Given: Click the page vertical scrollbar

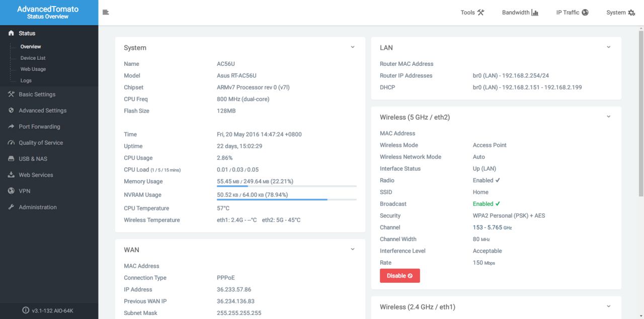Looking at the screenshot, I should coord(641,116).
